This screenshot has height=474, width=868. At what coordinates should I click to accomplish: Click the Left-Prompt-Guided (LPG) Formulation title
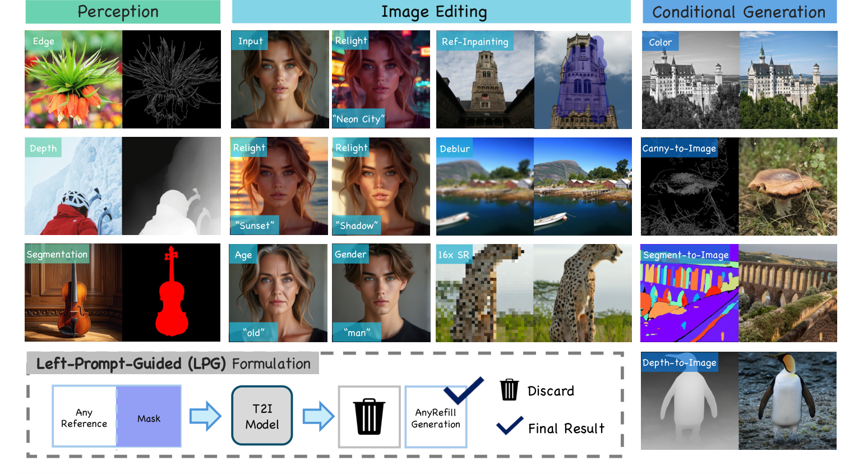(173, 363)
